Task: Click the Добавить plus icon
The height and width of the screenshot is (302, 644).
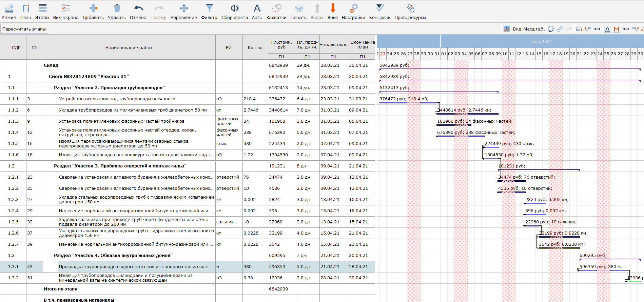Action: point(93,8)
